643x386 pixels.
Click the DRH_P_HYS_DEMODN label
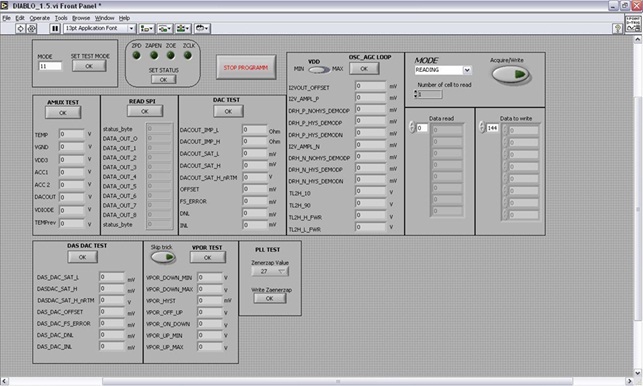[315, 135]
